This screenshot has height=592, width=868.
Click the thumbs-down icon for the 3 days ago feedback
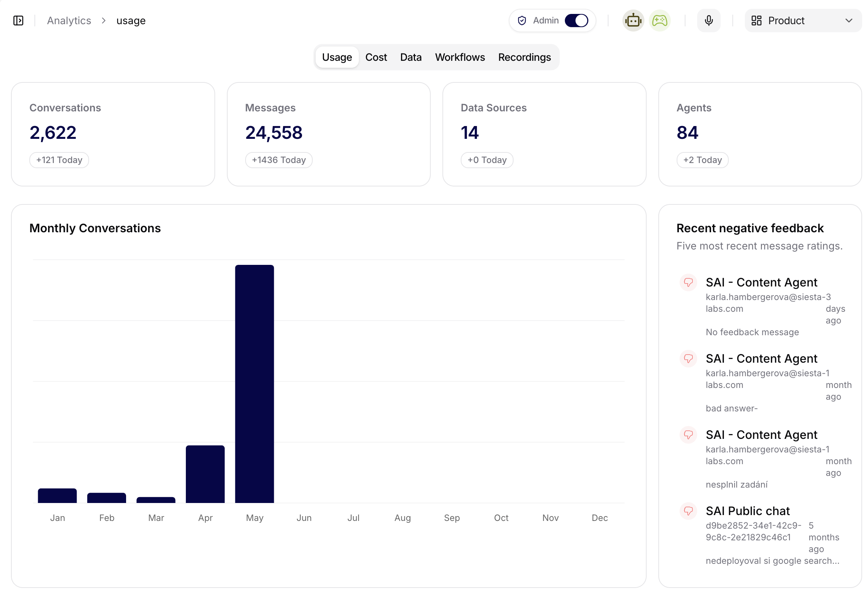(688, 282)
